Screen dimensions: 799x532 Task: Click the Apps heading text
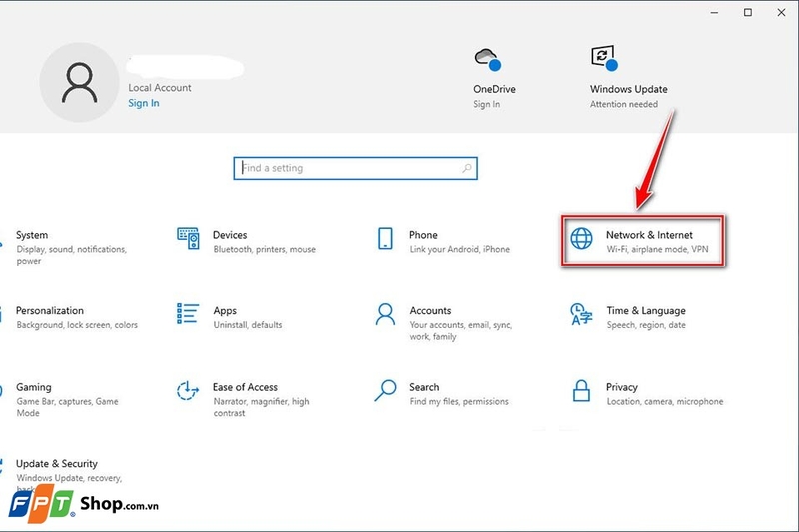point(225,311)
